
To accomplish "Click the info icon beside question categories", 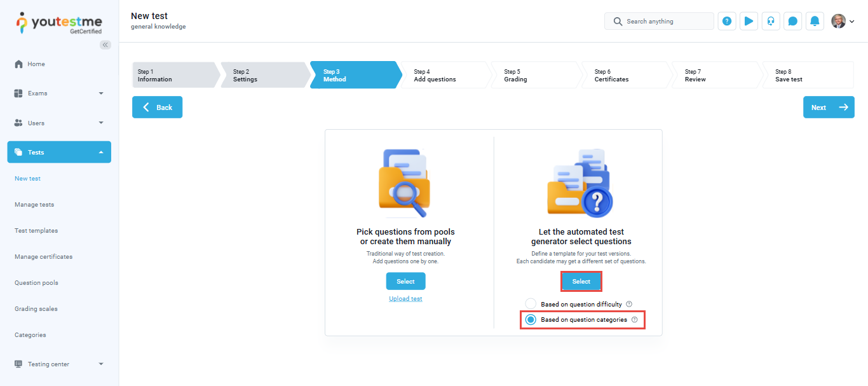I will click(634, 319).
